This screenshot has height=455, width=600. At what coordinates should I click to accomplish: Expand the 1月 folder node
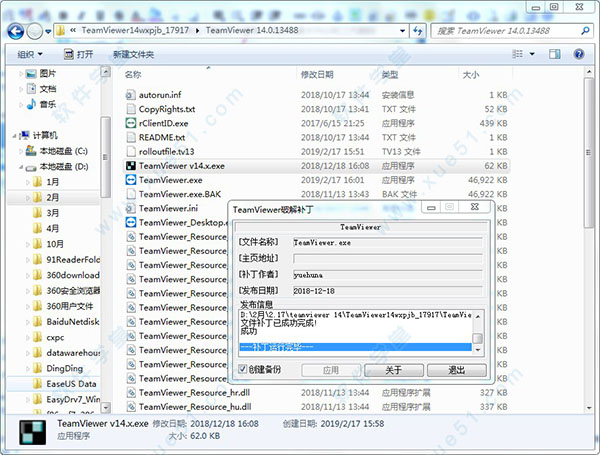tap(28, 182)
